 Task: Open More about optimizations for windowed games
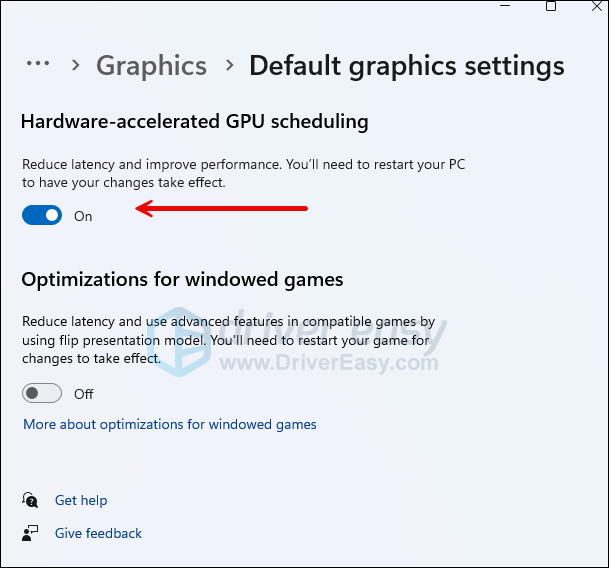click(170, 424)
